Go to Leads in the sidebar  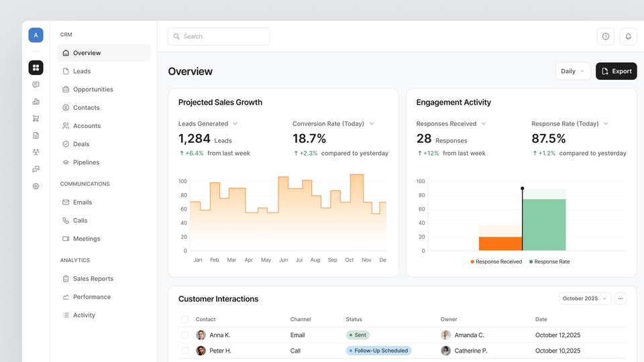pyautogui.click(x=82, y=71)
